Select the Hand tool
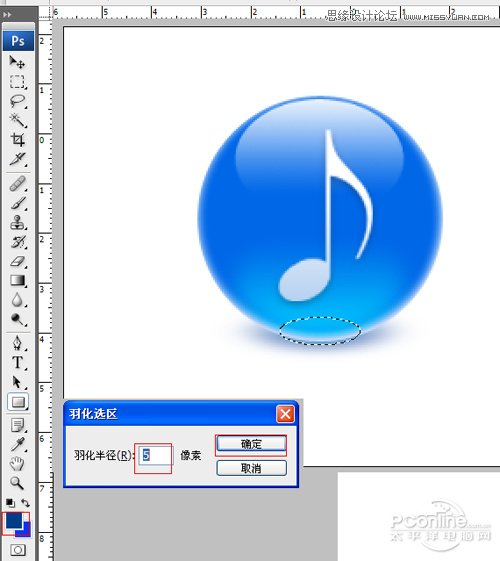This screenshot has width=500, height=561. (x=17, y=464)
